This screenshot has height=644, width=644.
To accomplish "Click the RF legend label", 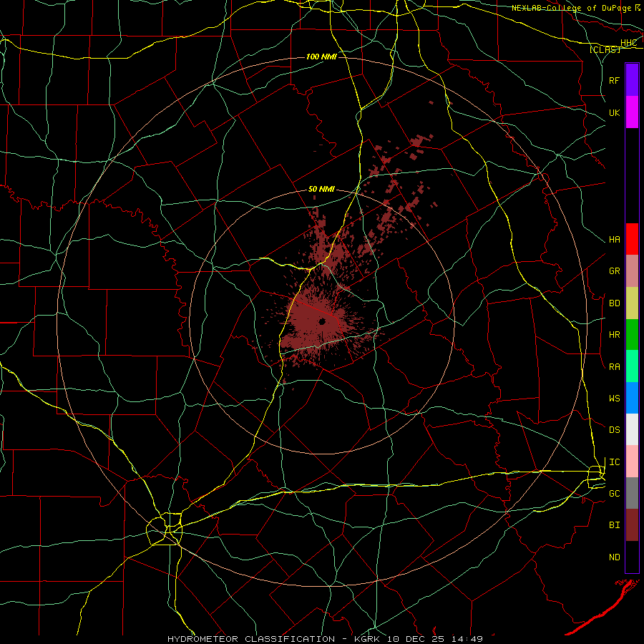I will [614, 80].
